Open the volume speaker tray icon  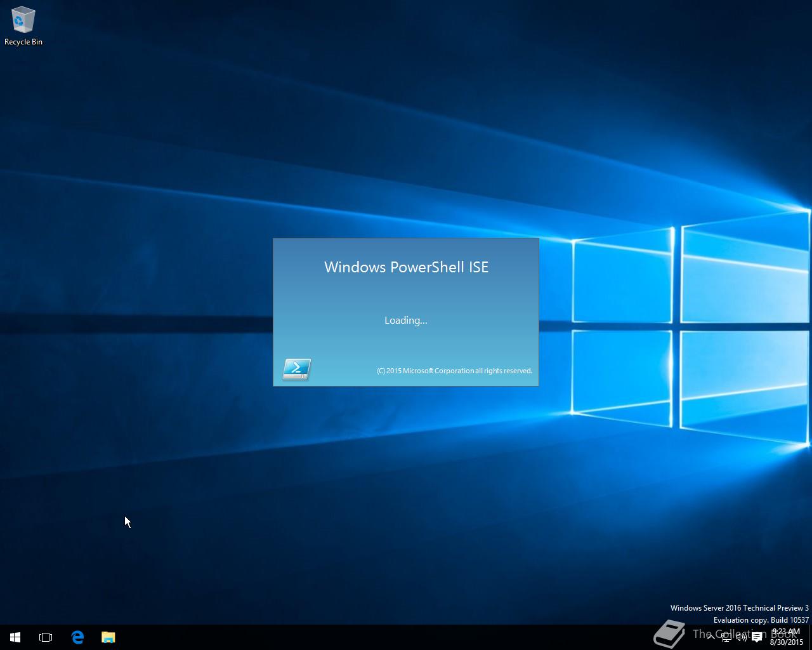point(741,637)
